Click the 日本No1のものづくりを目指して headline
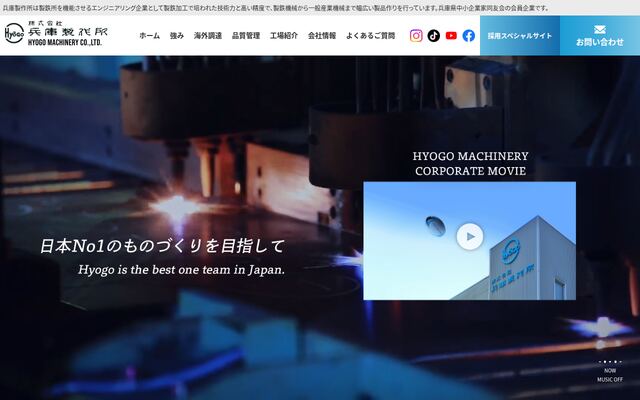Viewport: 640px width, 400px height. click(x=162, y=246)
